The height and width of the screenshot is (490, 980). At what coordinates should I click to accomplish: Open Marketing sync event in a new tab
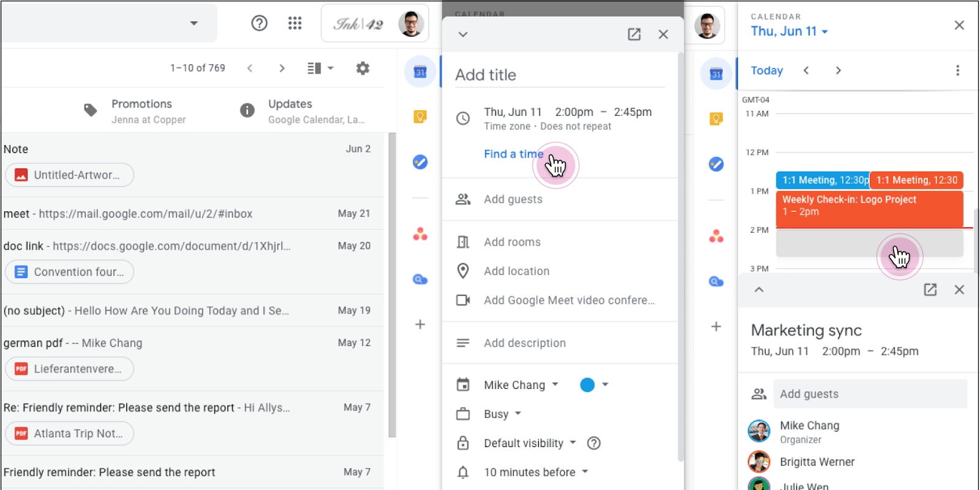(x=930, y=290)
